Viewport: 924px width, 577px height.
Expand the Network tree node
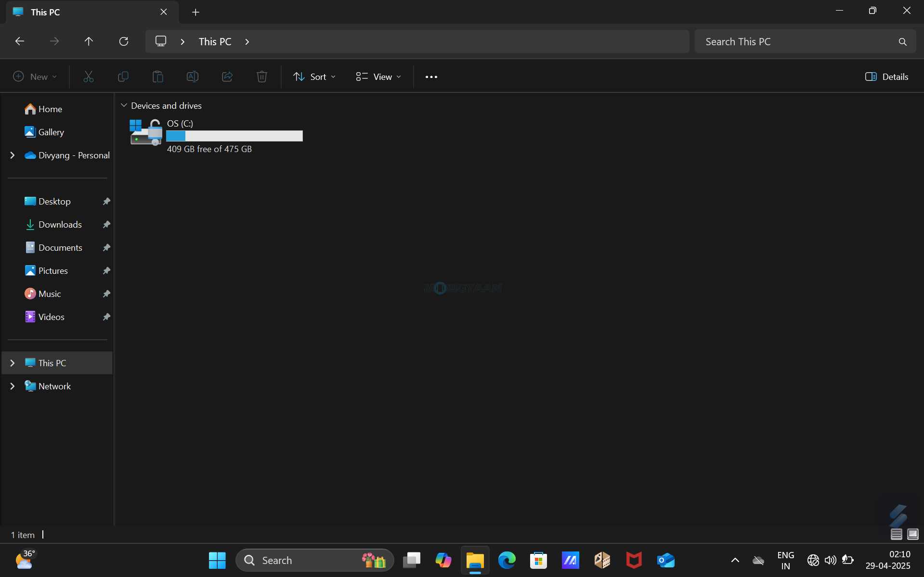coord(13,386)
